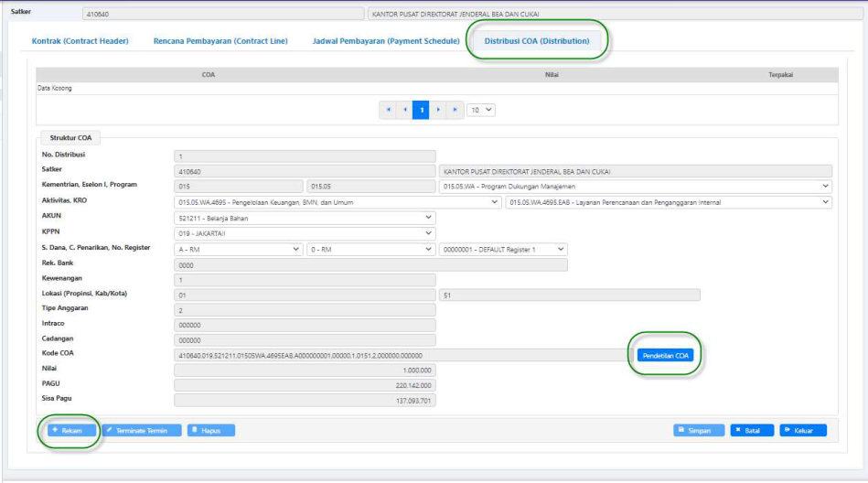Go to last page in pagination
The image size is (868, 483).
tap(455, 110)
